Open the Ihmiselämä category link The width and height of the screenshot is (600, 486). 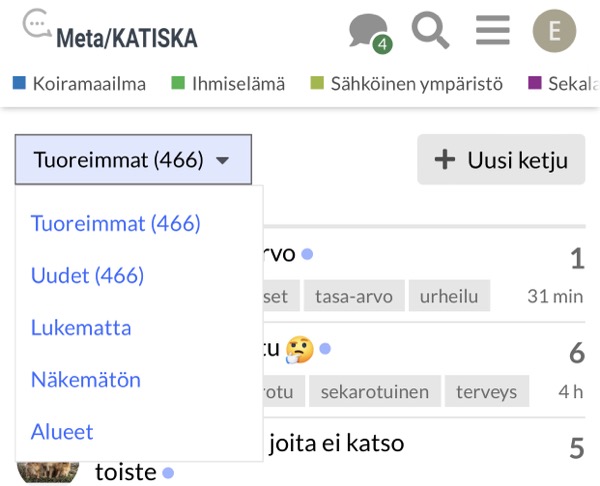click(x=239, y=83)
